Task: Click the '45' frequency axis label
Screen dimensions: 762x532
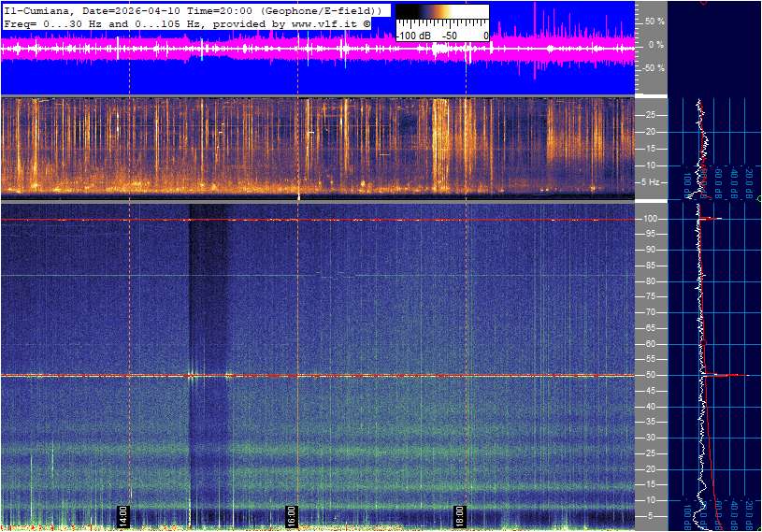Action: [x=650, y=391]
